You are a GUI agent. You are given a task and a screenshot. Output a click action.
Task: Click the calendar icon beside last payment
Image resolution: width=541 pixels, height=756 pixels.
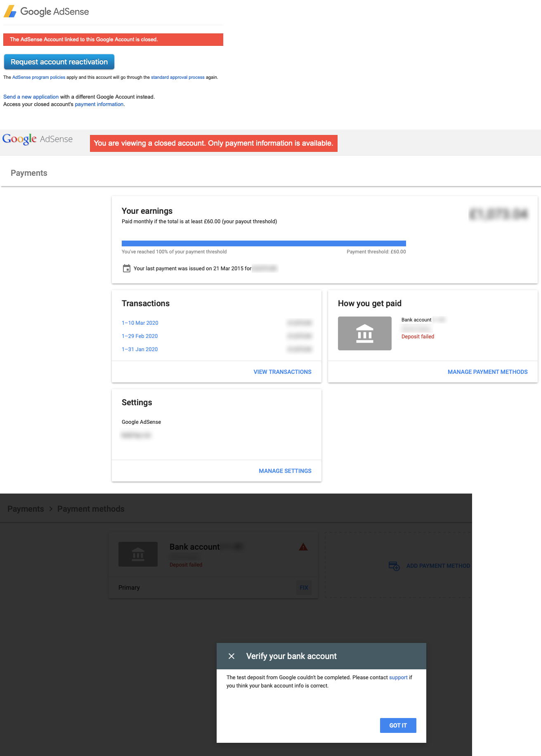pos(127,268)
